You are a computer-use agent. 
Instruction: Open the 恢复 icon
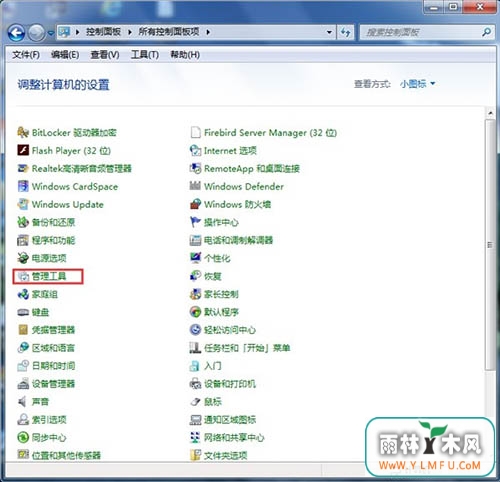(x=195, y=276)
